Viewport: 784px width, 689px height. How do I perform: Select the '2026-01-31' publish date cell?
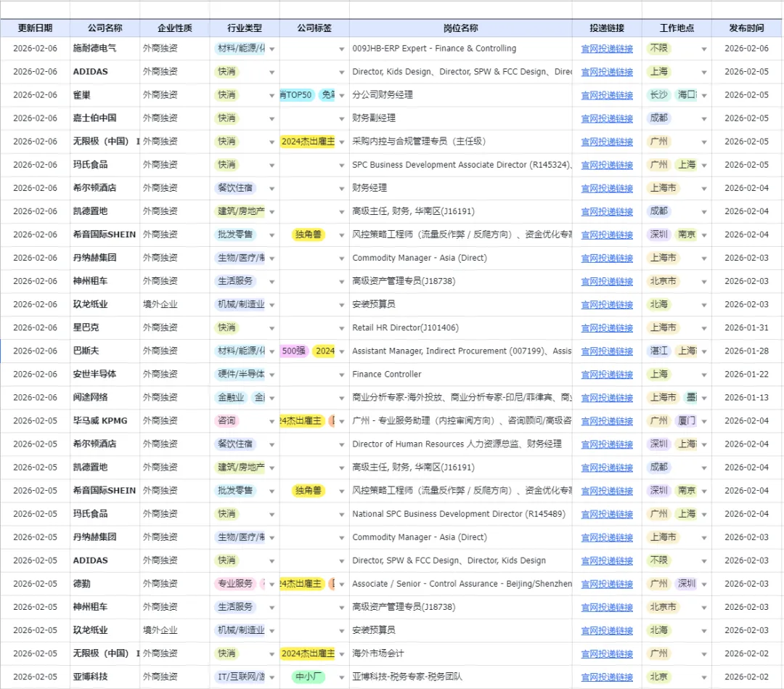[x=746, y=328]
